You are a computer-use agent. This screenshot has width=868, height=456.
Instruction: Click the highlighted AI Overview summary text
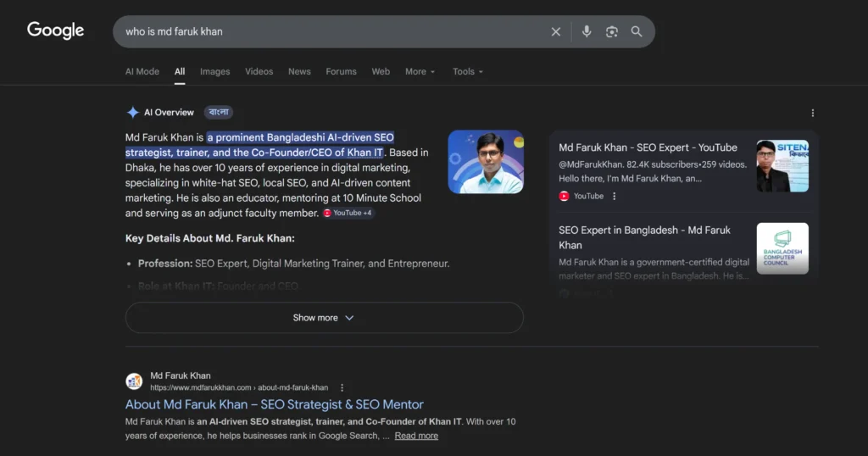coord(259,145)
